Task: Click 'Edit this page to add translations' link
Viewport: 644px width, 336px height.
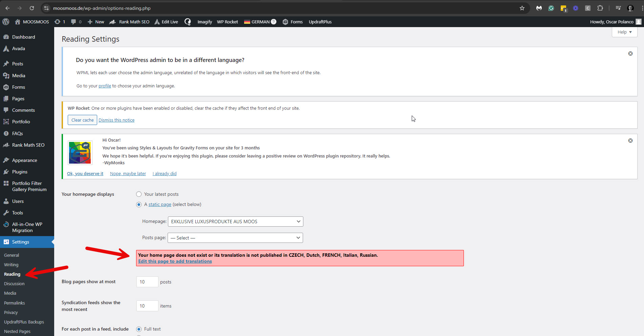Action: click(175, 261)
